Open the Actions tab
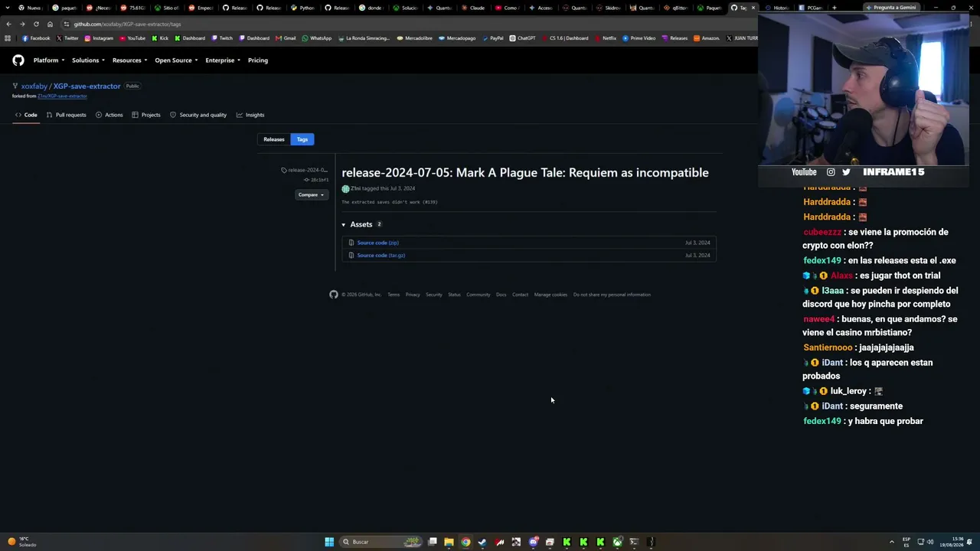The height and width of the screenshot is (551, 980). [x=109, y=115]
